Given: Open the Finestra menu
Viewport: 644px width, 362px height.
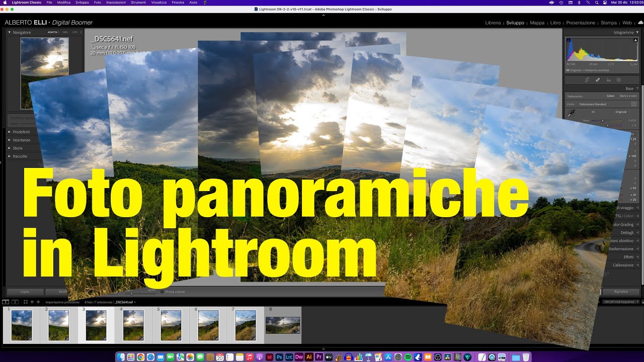Looking at the screenshot, I should [178, 3].
